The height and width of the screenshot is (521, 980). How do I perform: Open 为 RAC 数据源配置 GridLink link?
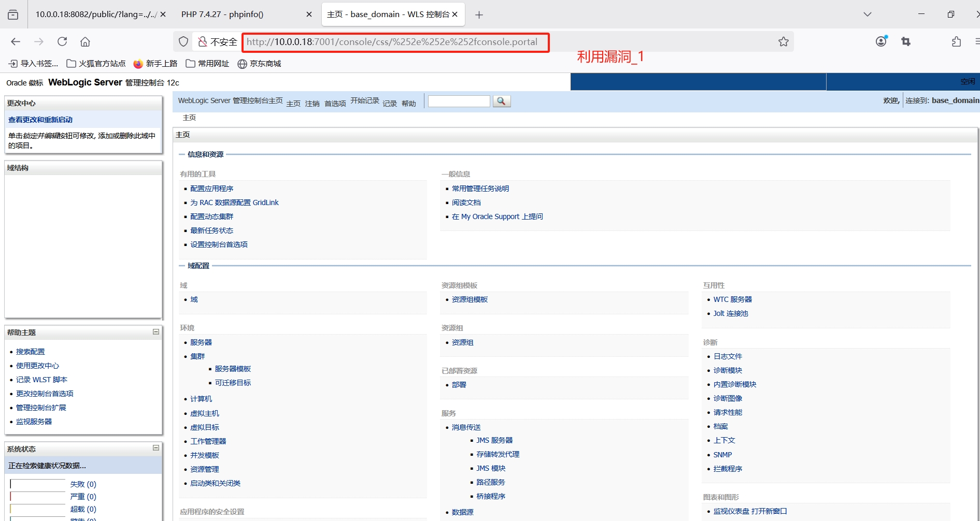(x=234, y=202)
